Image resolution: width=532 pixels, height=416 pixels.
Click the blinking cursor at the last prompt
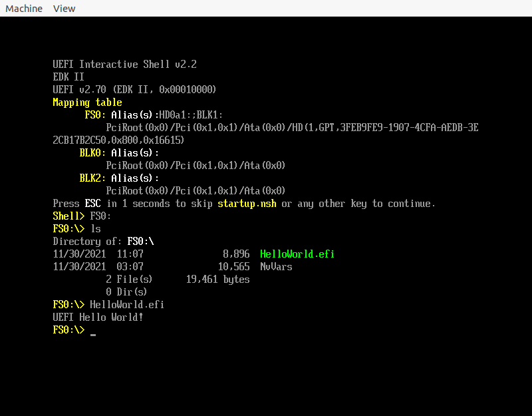(x=93, y=335)
